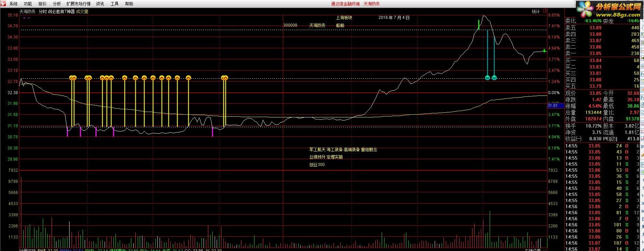Viewport: 644px width, 251px height.
Task: Open the 功能 menu
Action: pos(28,4)
